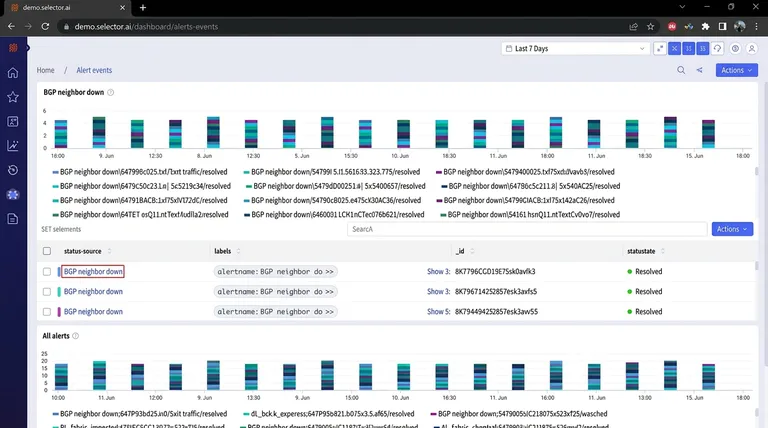
Task: Click first row blue color marker
Action: click(x=59, y=271)
